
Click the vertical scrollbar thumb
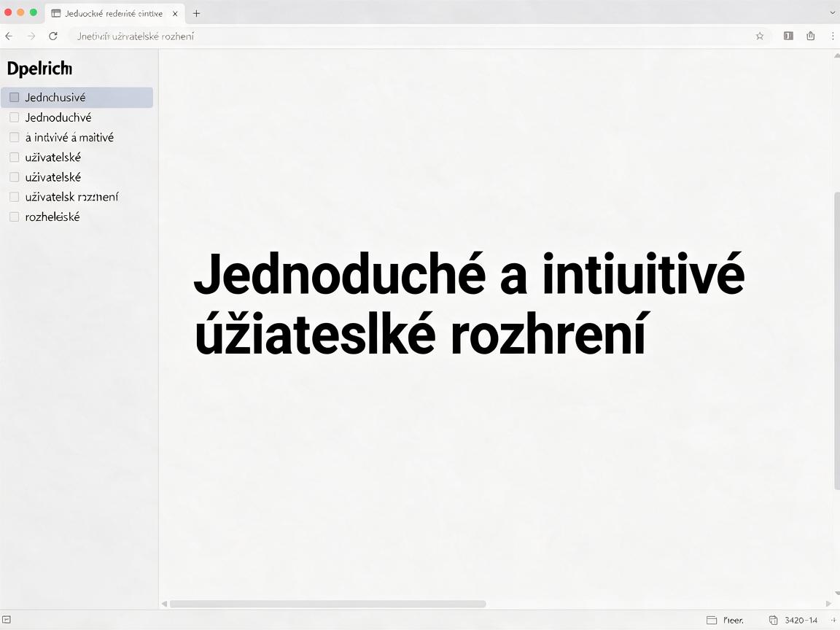tap(837, 341)
